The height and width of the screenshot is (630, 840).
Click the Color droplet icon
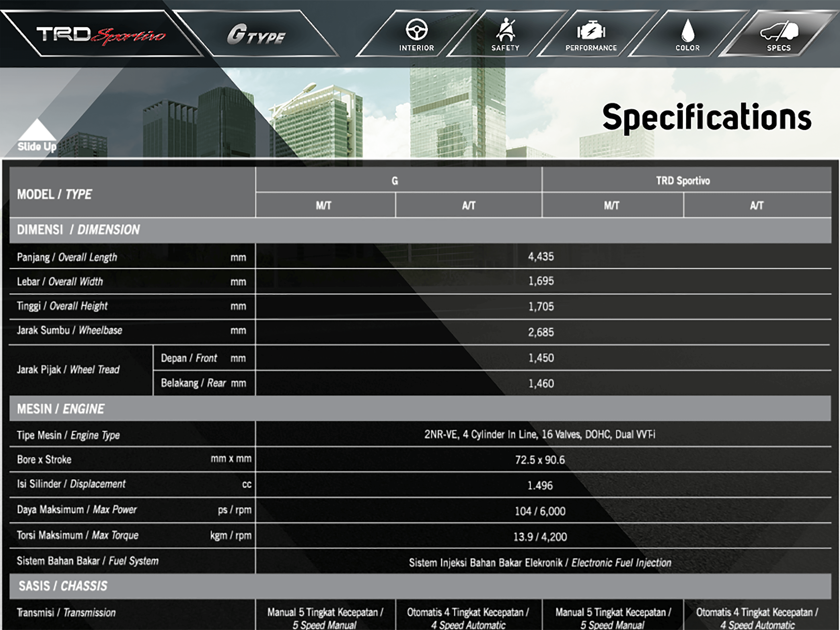point(687,31)
